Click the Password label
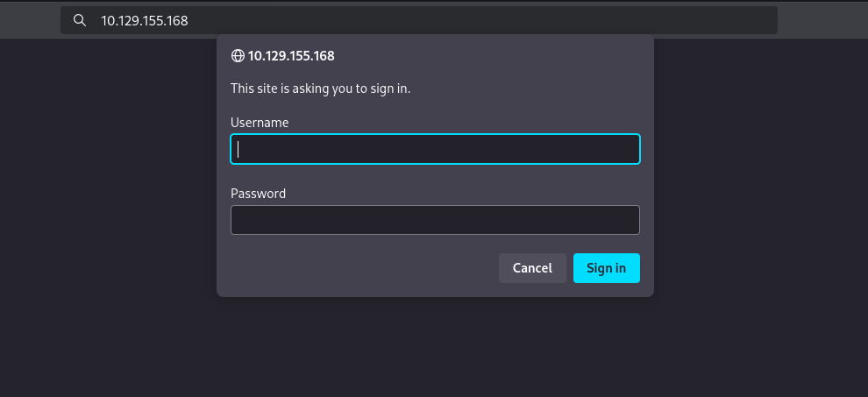Image resolution: width=868 pixels, height=397 pixels. [258, 194]
